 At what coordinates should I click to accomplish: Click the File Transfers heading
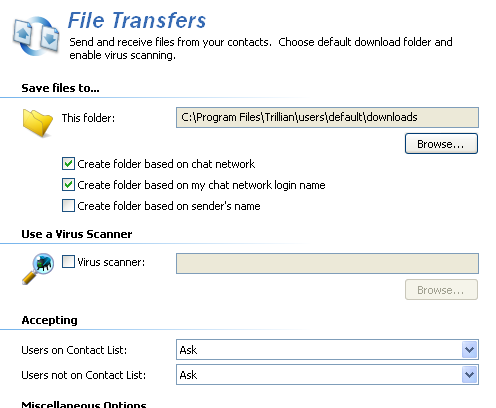137,20
